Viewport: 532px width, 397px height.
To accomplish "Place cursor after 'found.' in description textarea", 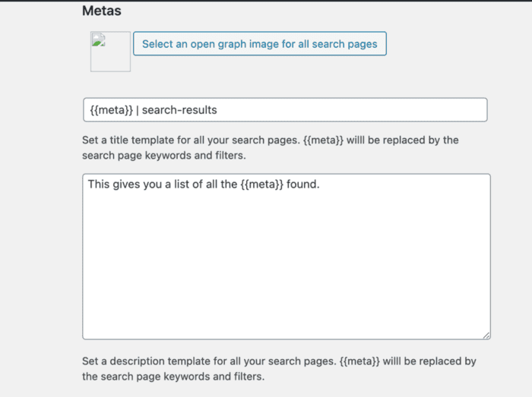I will click(321, 184).
